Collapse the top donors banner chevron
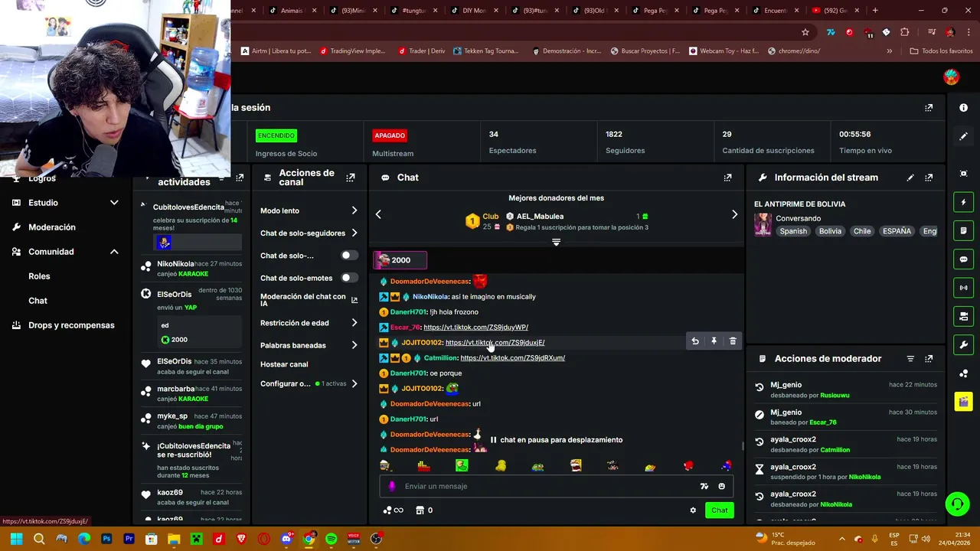Image resolution: width=980 pixels, height=551 pixels. [x=557, y=242]
